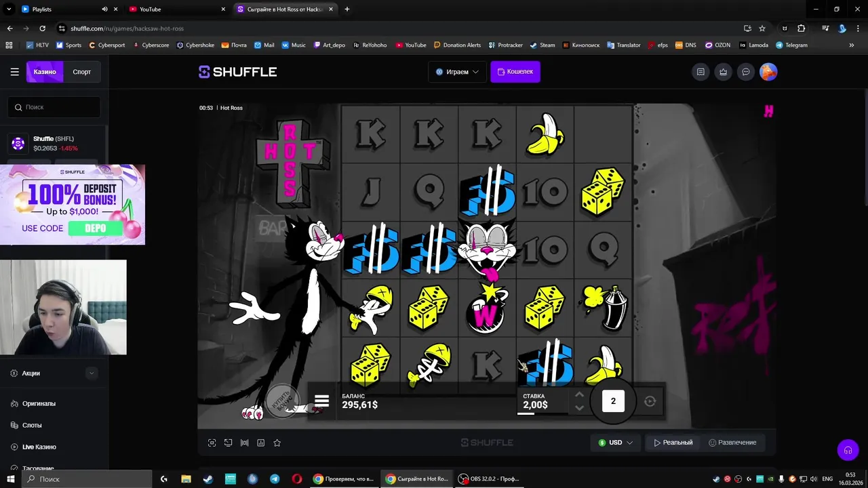
Task: Click the taskbar Поиск search box
Action: 87,479
